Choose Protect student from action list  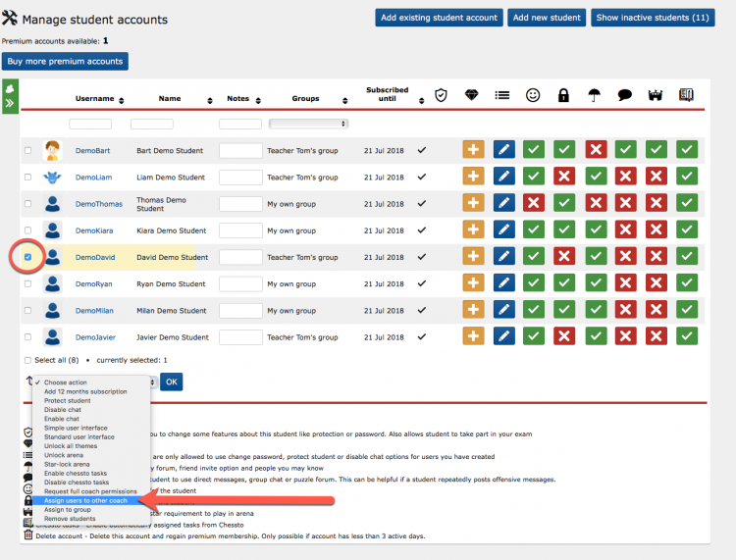pyautogui.click(x=67, y=400)
